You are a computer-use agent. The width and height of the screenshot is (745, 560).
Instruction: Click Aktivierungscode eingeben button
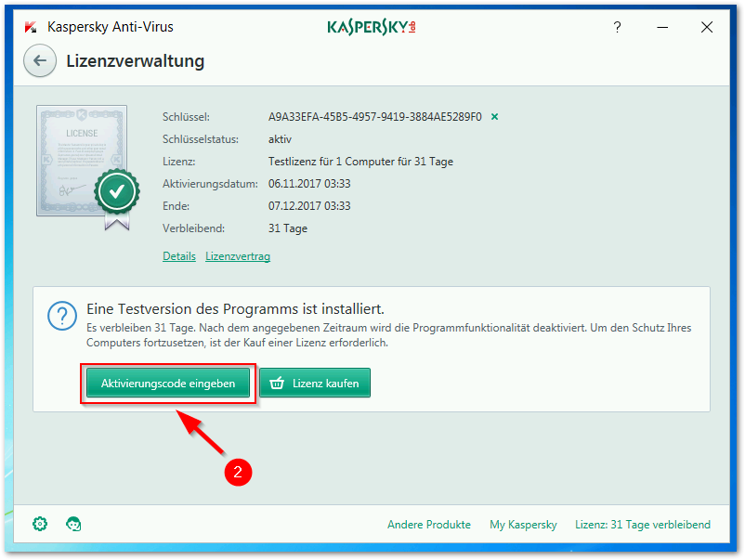(x=168, y=383)
